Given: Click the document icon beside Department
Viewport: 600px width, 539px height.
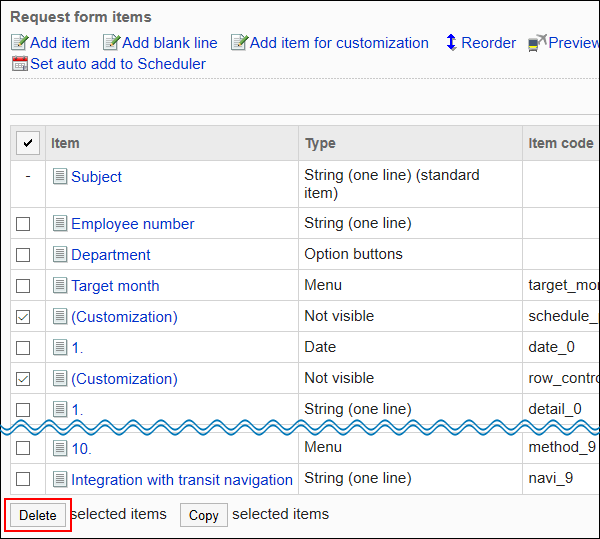Looking at the screenshot, I should pos(60,254).
